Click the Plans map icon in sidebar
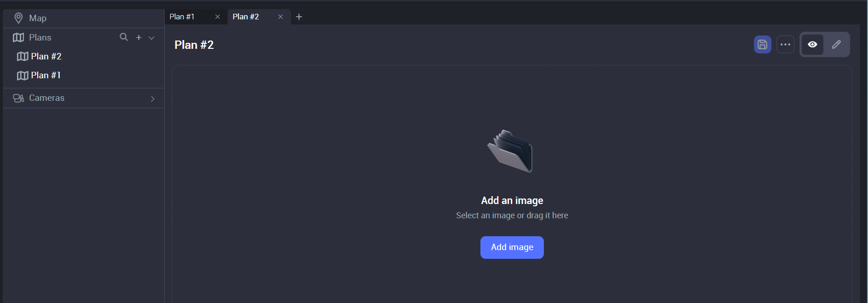 click(x=18, y=37)
